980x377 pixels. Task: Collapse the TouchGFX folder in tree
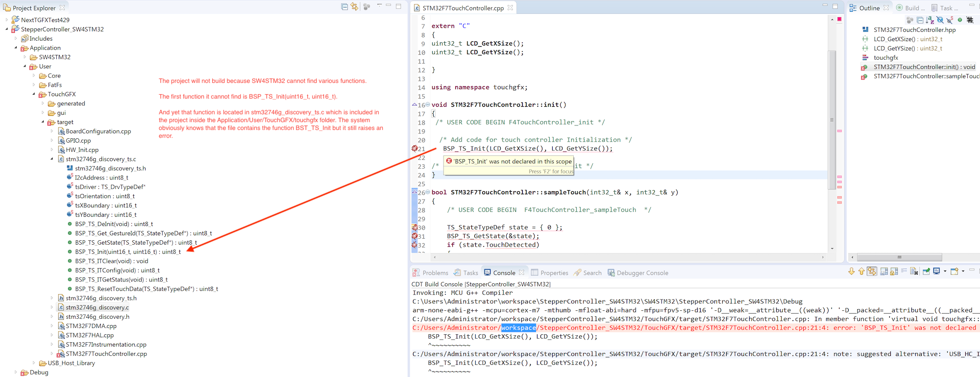pos(34,94)
